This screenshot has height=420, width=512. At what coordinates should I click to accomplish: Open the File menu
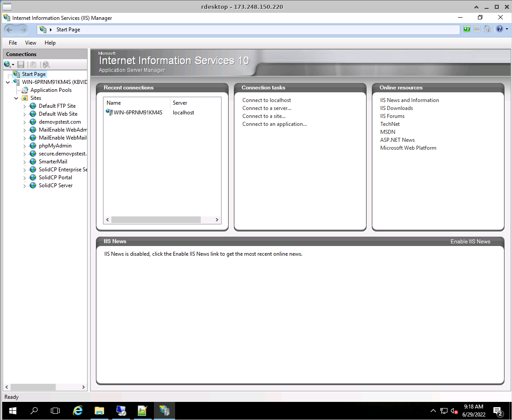click(x=13, y=43)
